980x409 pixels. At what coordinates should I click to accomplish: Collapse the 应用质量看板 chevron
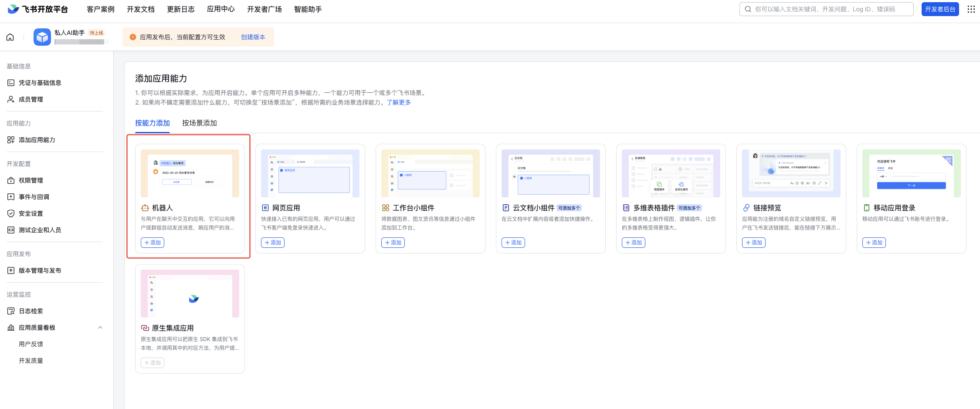pyautogui.click(x=100, y=328)
